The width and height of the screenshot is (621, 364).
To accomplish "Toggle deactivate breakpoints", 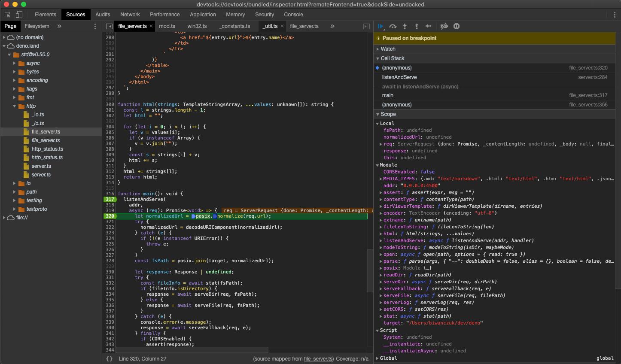I will [444, 26].
